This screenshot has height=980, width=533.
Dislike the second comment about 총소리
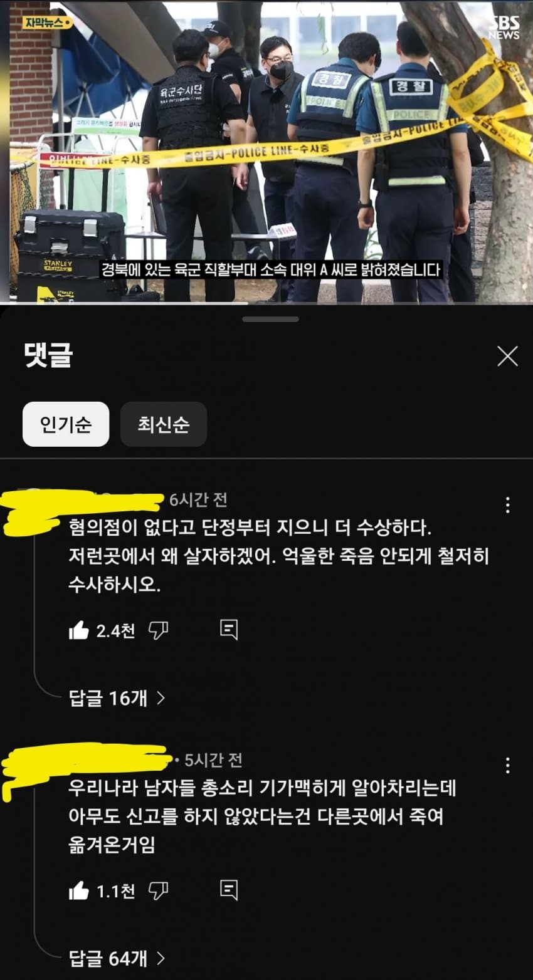(x=158, y=890)
